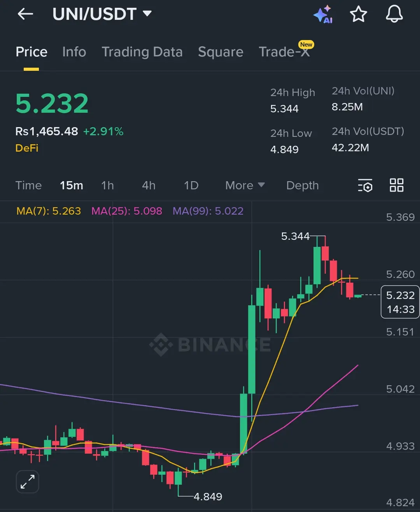
Task: Tap the 4.849 low label on chart
Action: pos(208,497)
